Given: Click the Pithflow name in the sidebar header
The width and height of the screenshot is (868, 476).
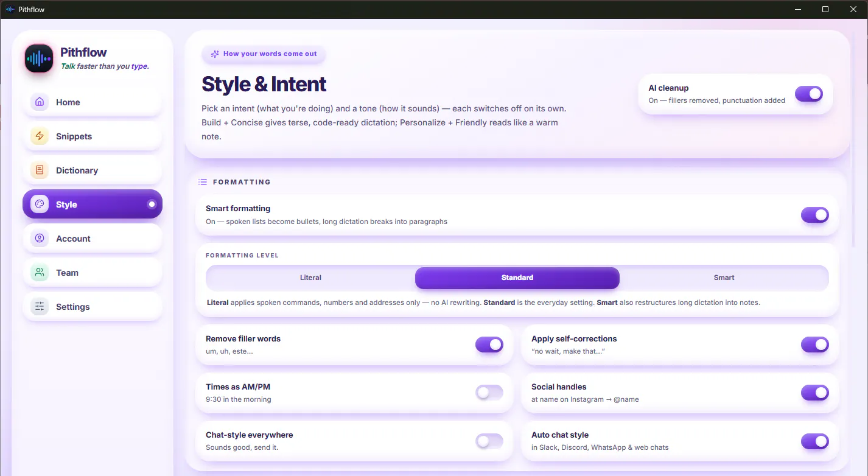Looking at the screenshot, I should 84,52.
